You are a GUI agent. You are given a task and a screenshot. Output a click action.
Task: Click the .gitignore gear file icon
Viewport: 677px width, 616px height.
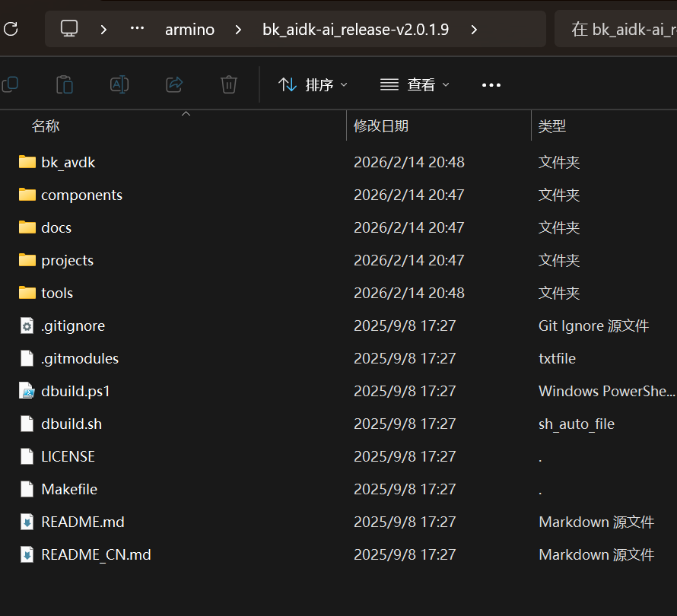(27, 325)
